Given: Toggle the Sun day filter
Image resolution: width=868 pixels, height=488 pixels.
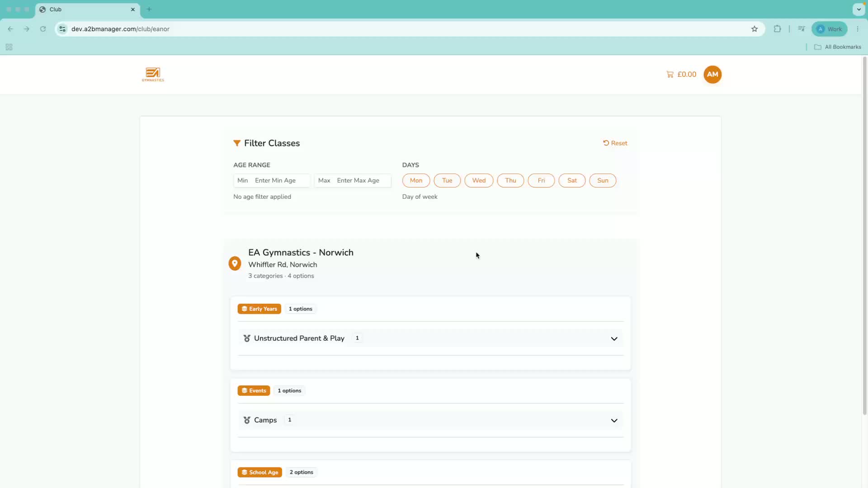Looking at the screenshot, I should pos(603,180).
